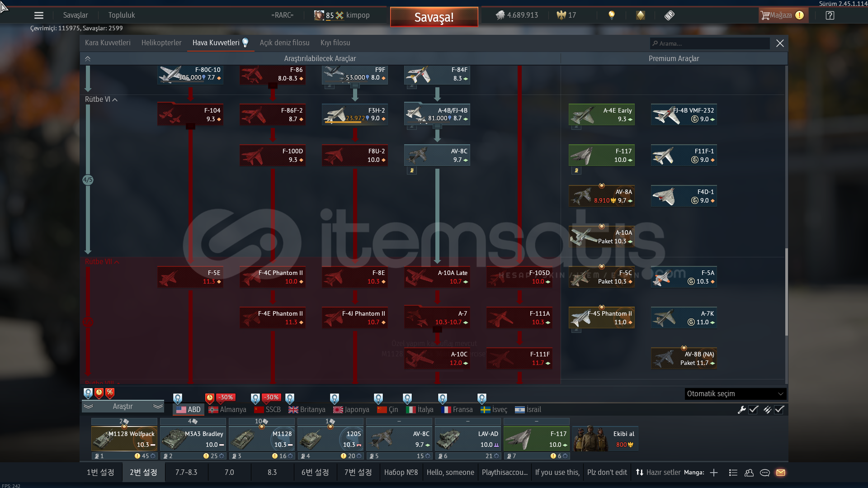This screenshot has height=488, width=868.
Task: Toggle the auto-repair checkbox beside wrench
Action: coord(753,410)
